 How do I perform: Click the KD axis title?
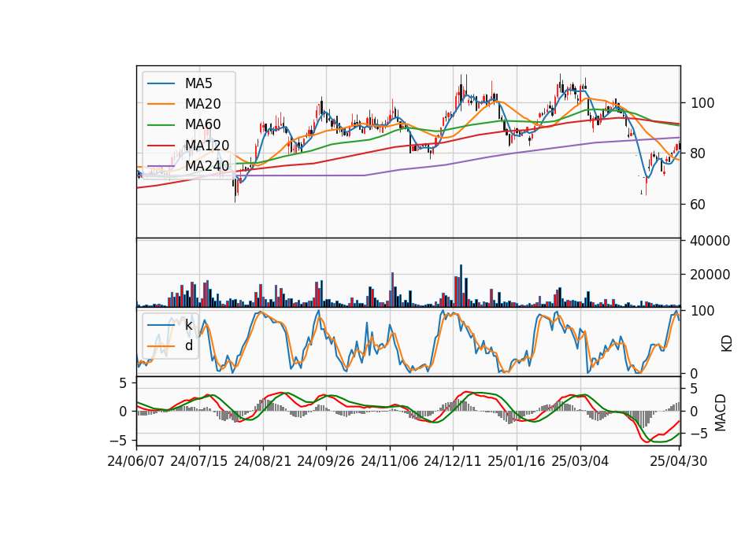click(x=727, y=344)
